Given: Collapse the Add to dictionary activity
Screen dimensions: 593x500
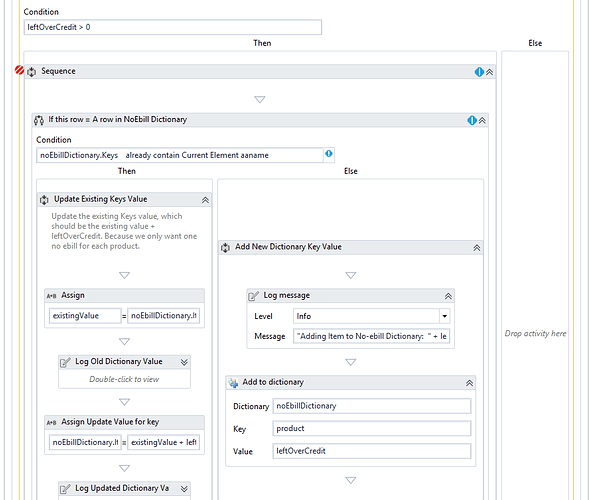Looking at the screenshot, I should click(469, 383).
